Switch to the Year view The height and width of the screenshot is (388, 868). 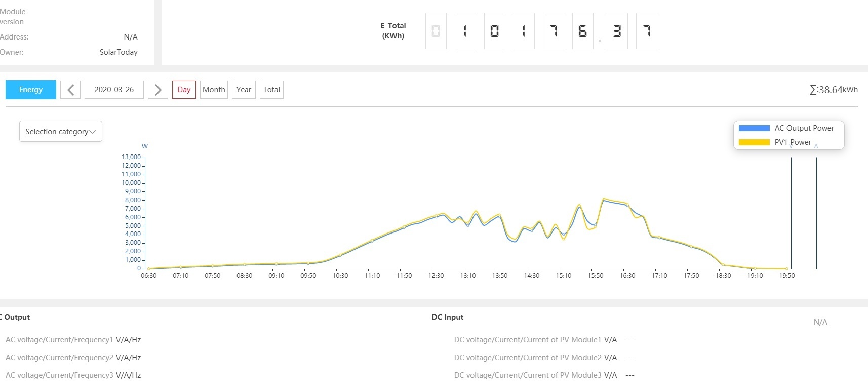[244, 90]
